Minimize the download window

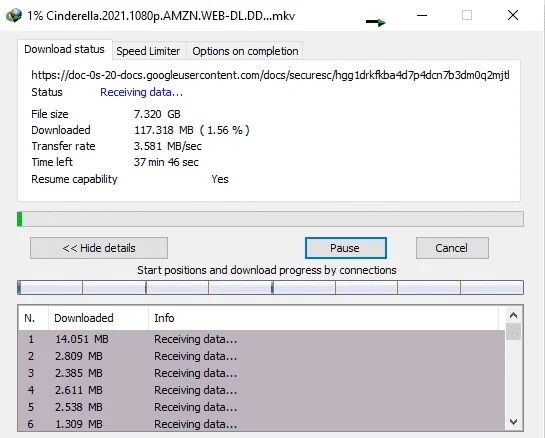422,15
